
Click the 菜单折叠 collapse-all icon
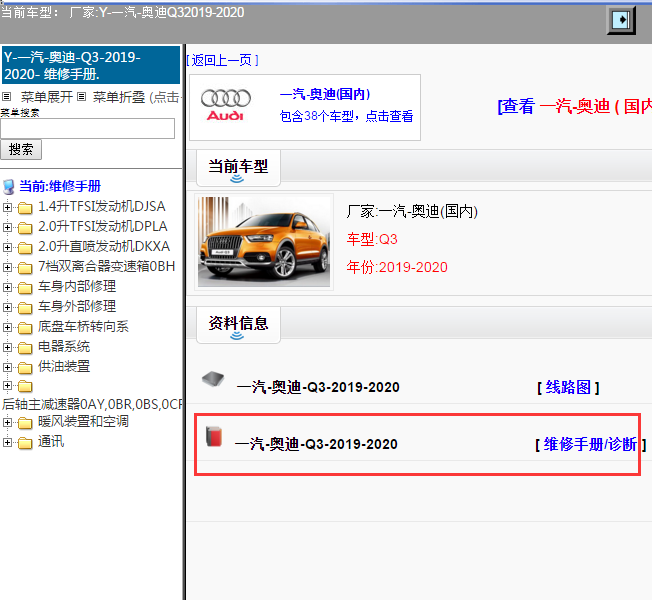click(82, 97)
